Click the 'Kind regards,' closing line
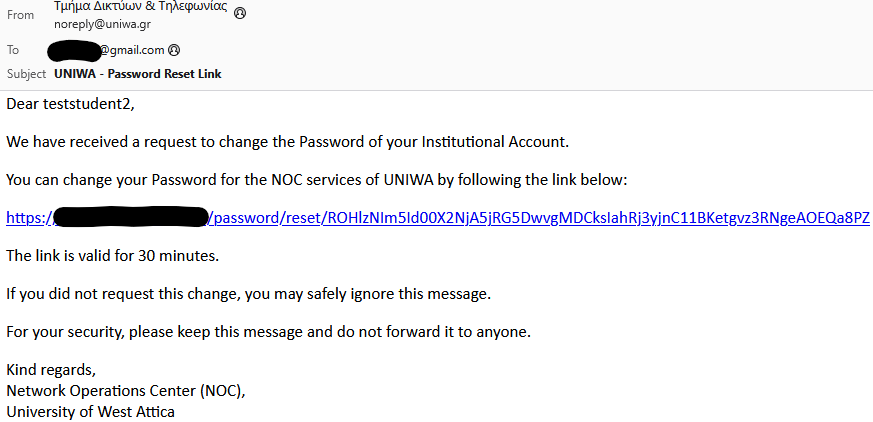 [x=51, y=371]
